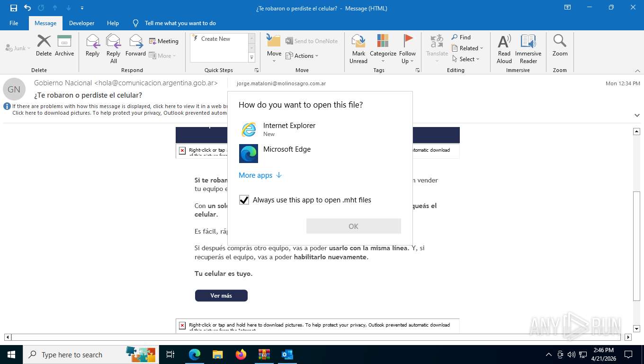This screenshot has width=644, height=364.
Task: Start Read Aloud
Action: point(504,48)
